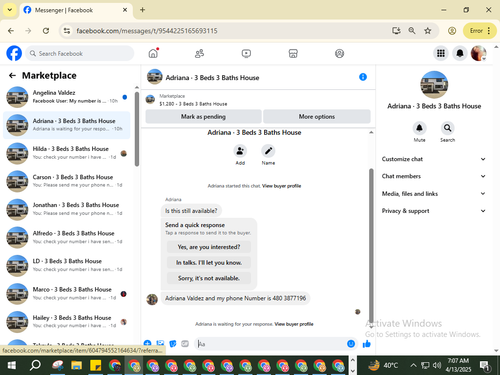Send quick reply In talks. I'll let you know.
The height and width of the screenshot is (375, 500).
click(x=209, y=263)
